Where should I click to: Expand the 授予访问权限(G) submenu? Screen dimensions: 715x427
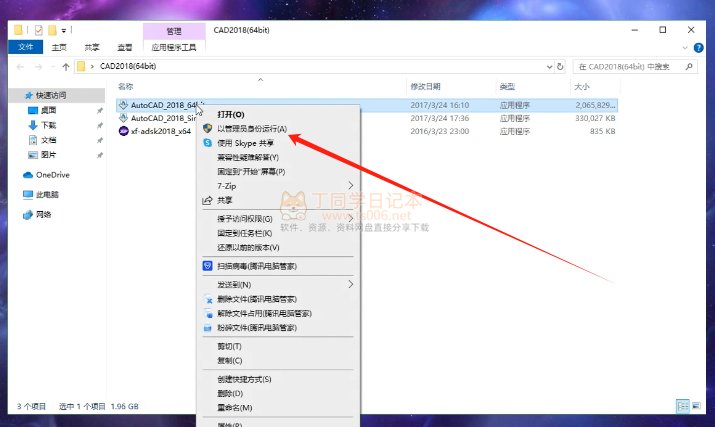click(x=350, y=219)
